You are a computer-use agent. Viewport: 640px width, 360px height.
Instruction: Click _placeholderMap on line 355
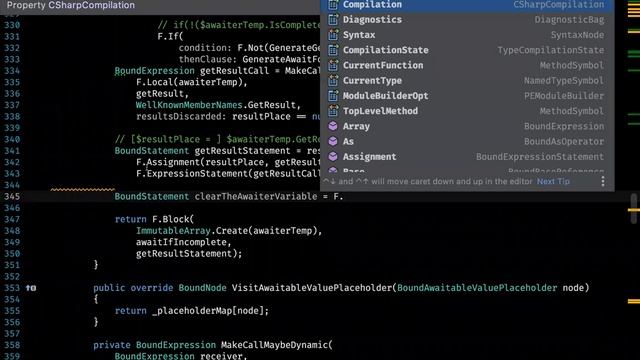coord(192,311)
